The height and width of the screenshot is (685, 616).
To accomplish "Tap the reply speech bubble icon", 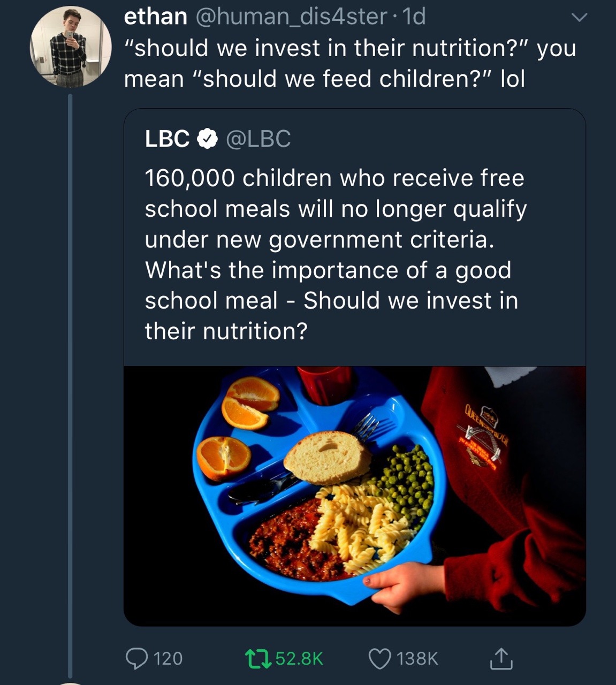I will (x=136, y=658).
